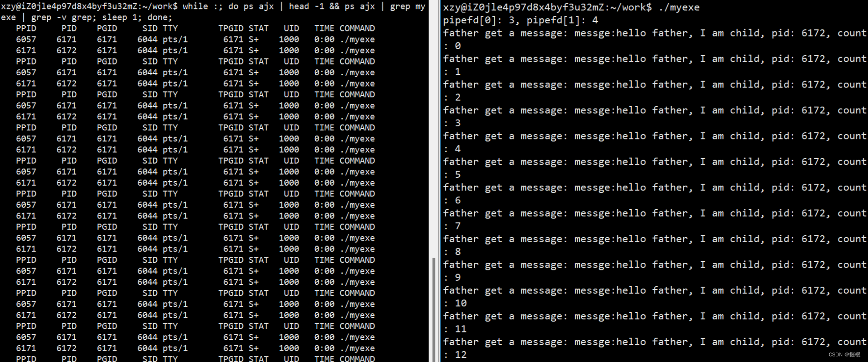Click "./myexe" typed at the right terminal prompt
The width and height of the screenshot is (868, 362).
(678, 7)
